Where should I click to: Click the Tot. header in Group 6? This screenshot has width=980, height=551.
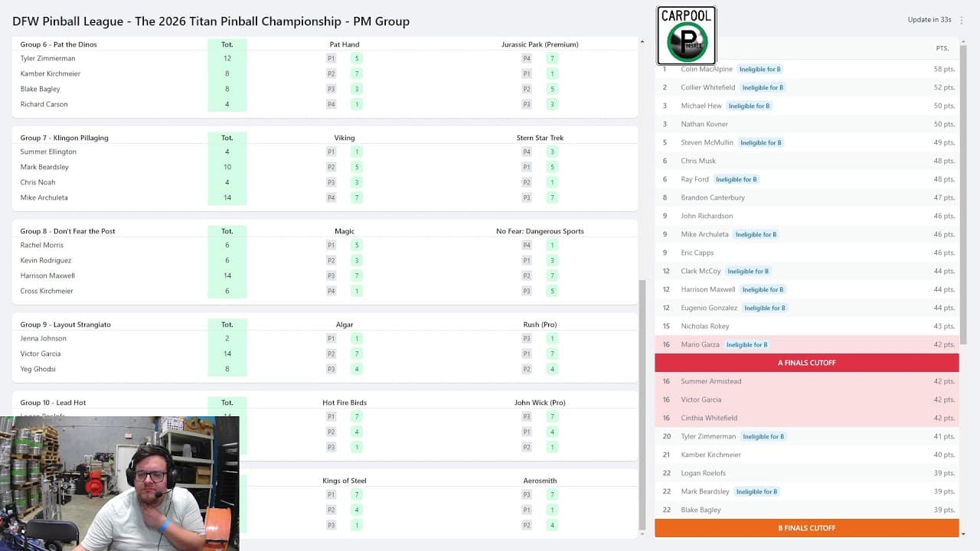tap(227, 44)
